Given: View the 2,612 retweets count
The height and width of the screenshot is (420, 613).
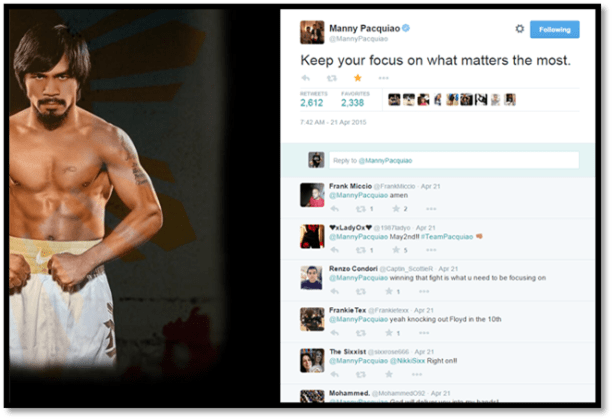Looking at the screenshot, I should click(312, 103).
